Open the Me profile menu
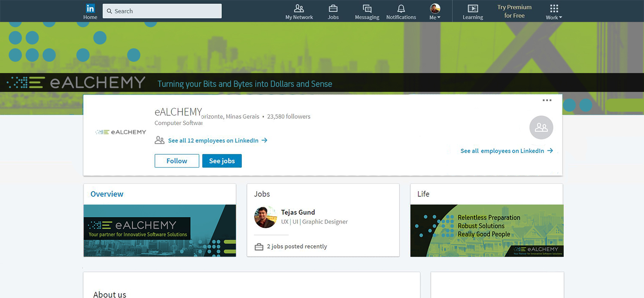The height and width of the screenshot is (298, 644). click(435, 12)
